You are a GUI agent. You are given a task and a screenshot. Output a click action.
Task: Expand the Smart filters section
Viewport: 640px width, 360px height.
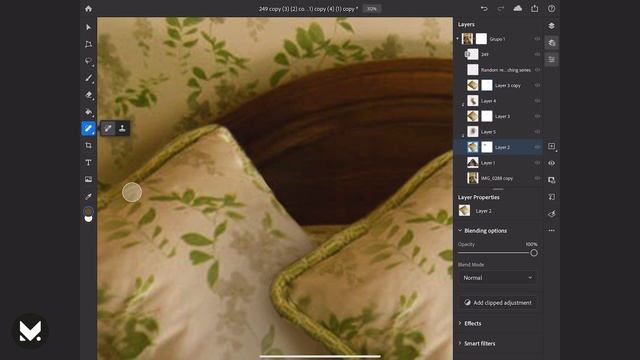[460, 343]
